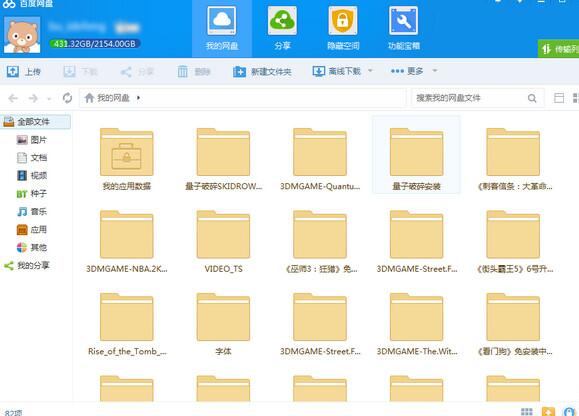Click 我的网盘 in the breadcrumb path
Image resolution: width=579 pixels, height=416 pixels.
[x=113, y=98]
